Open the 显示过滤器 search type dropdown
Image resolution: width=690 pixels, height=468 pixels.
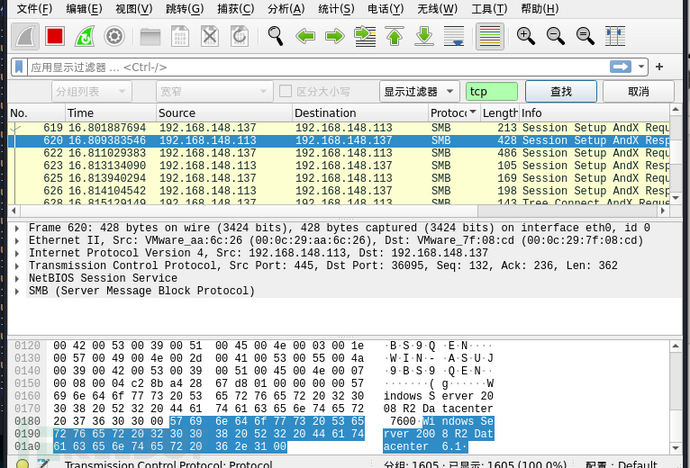coord(419,91)
